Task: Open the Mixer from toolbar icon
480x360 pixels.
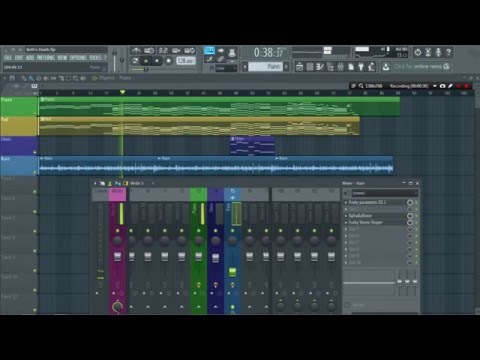Action: (x=340, y=67)
